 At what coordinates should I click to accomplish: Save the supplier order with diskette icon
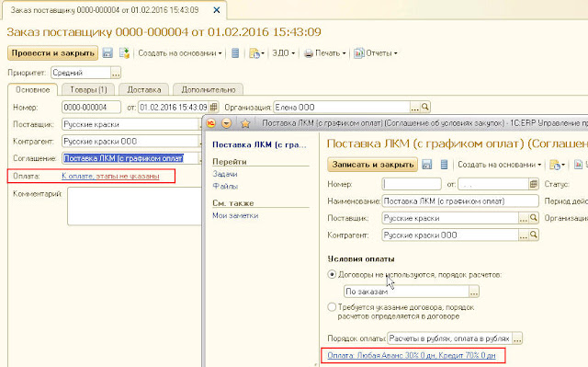click(x=107, y=53)
